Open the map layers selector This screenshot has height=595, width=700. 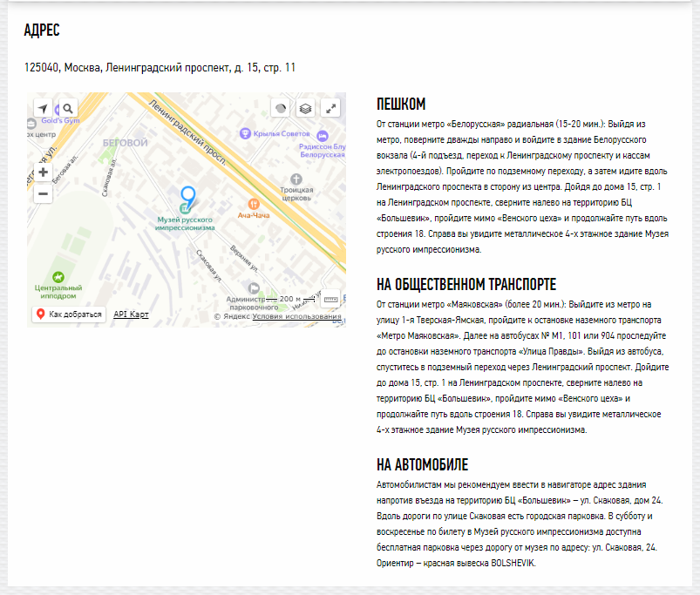coord(305,108)
